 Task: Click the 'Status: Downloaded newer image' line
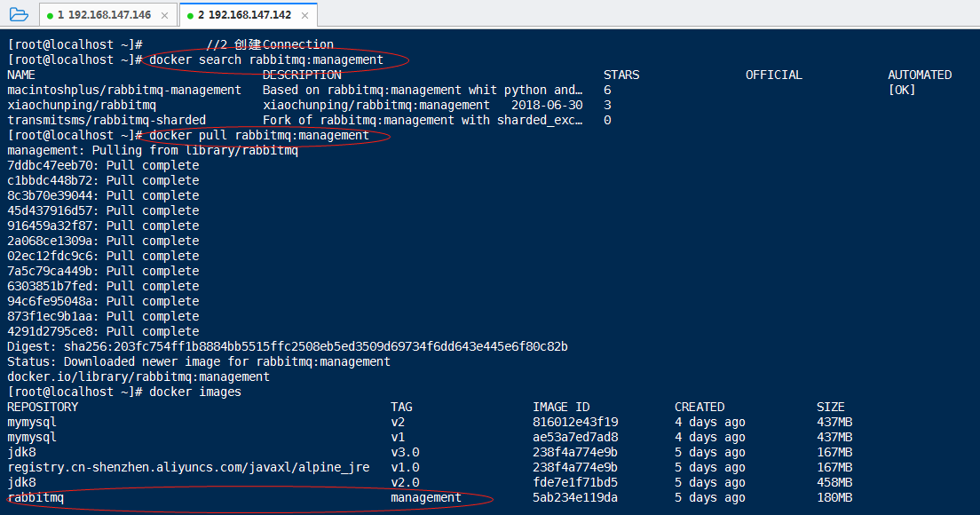click(x=199, y=362)
